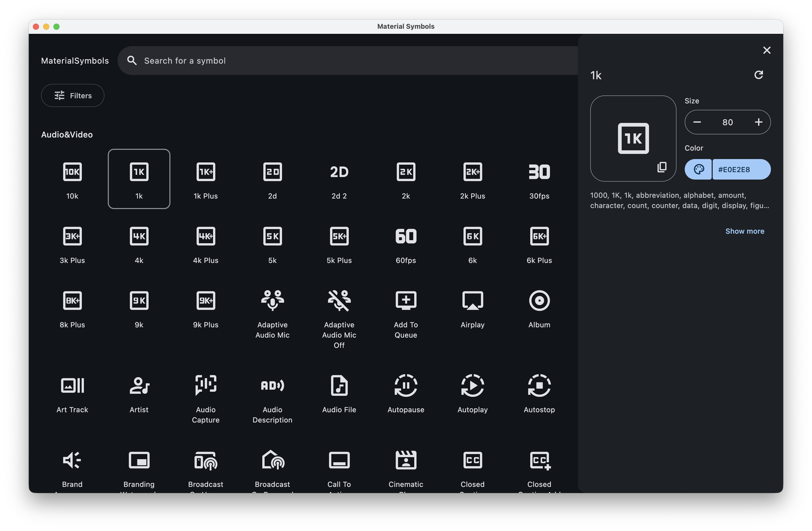Click the search magnifier icon
812x531 pixels.
click(132, 61)
